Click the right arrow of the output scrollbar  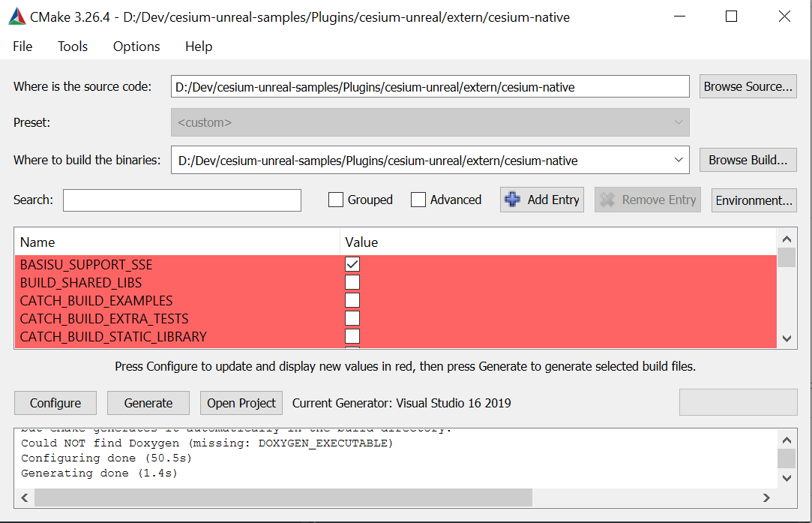click(766, 497)
